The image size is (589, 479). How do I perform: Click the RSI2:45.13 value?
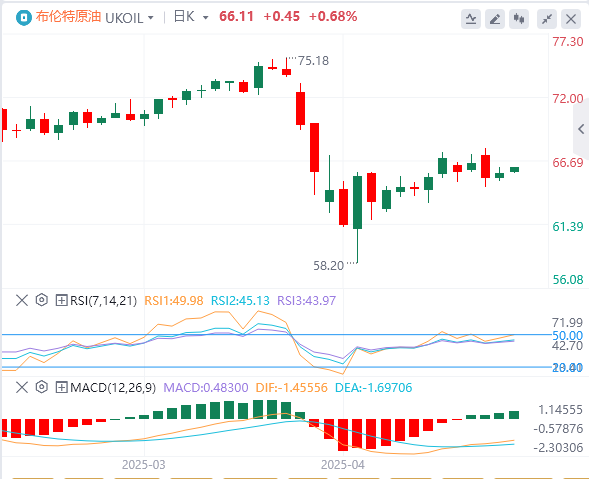point(240,301)
